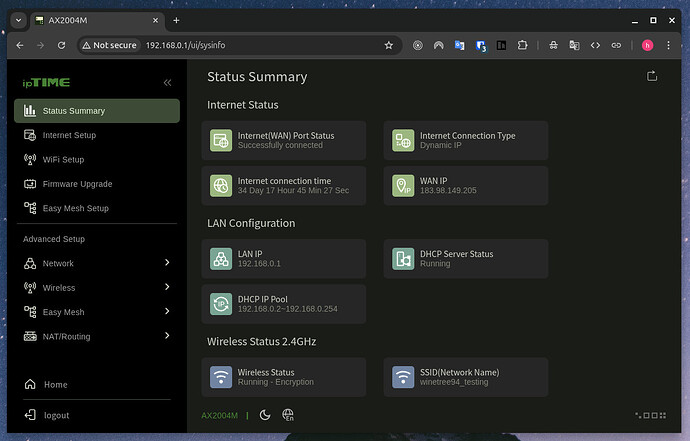The image size is (690, 441).
Task: Click the 'Dynamic IP' connection type text
Action: [x=440, y=145]
